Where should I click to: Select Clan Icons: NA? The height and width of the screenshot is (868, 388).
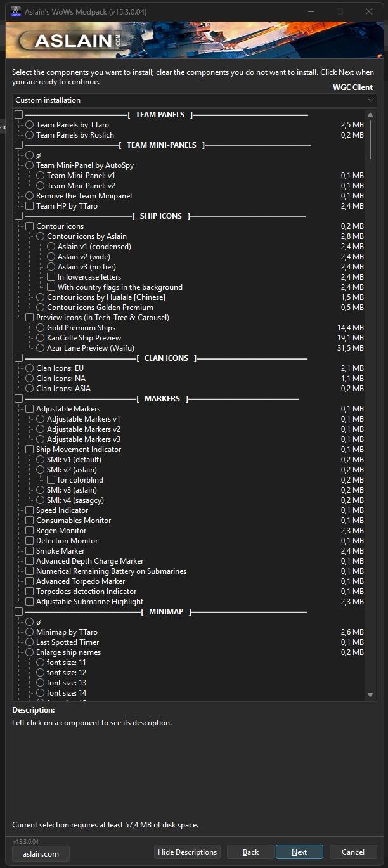(29, 379)
